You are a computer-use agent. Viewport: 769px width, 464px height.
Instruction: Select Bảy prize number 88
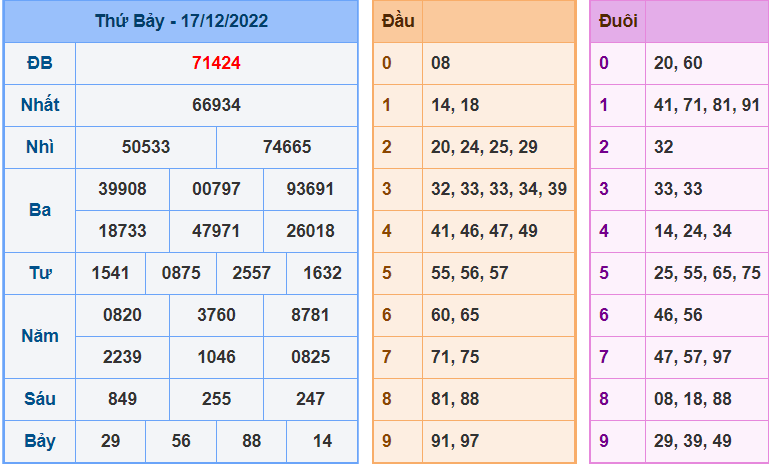coord(252,441)
